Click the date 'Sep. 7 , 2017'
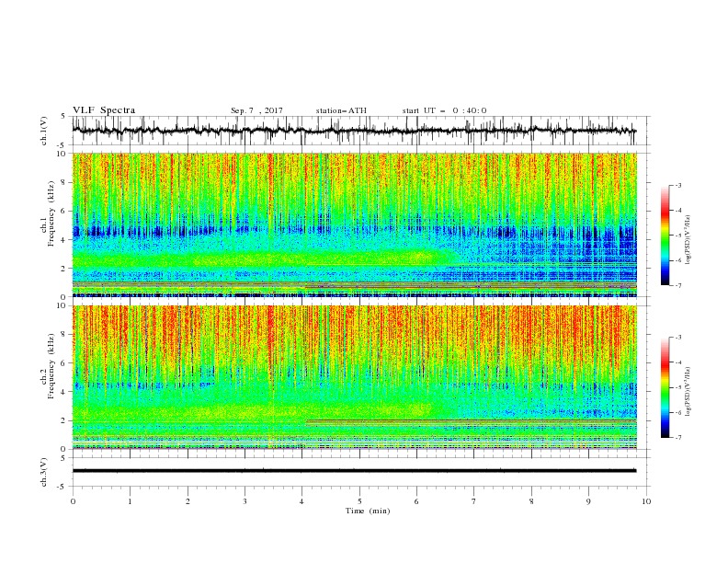This screenshot has width=728, height=563. pos(256,110)
